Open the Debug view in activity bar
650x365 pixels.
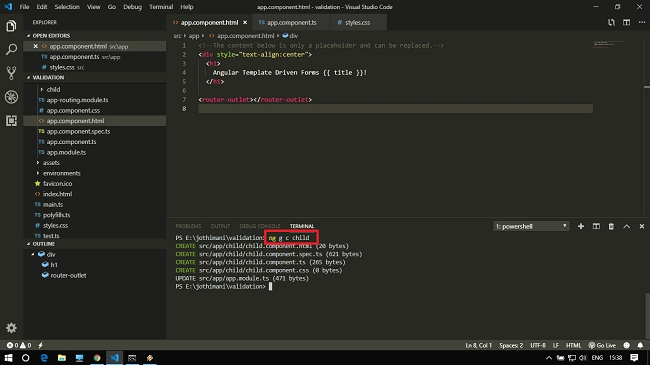pyautogui.click(x=11, y=97)
